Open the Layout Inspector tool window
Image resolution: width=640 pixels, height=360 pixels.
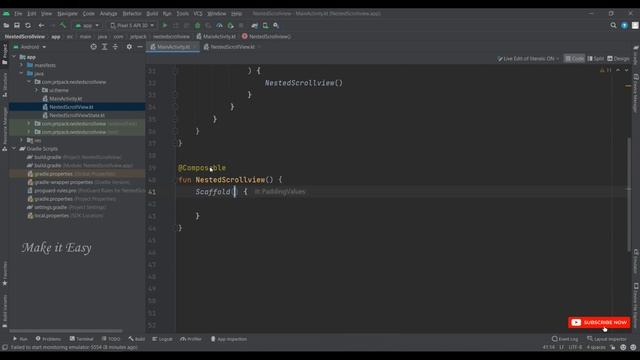(607, 339)
